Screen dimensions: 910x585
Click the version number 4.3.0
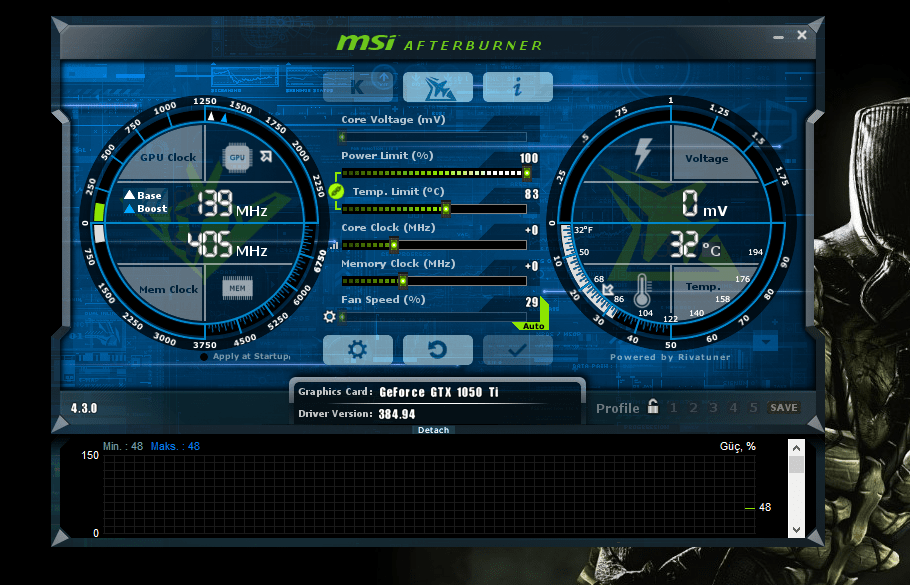(x=84, y=408)
